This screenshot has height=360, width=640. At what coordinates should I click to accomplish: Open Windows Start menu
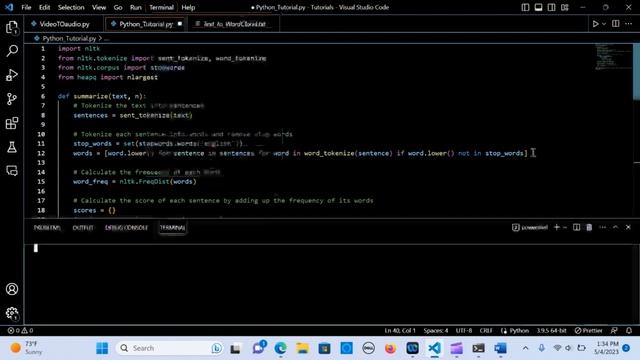[102, 348]
